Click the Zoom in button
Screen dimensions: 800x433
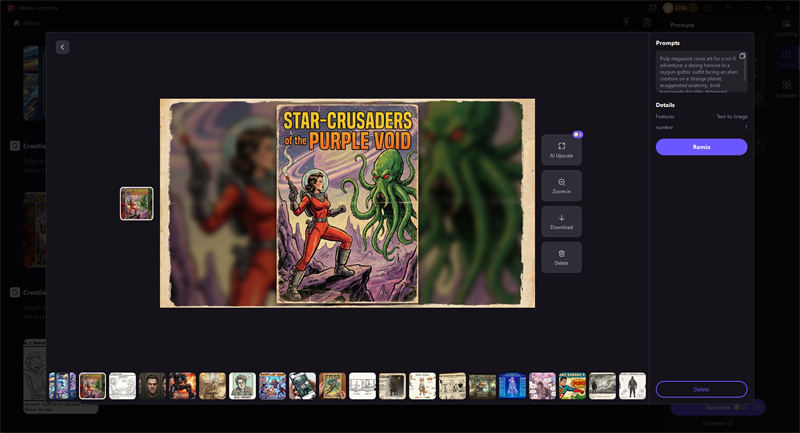[561, 187]
